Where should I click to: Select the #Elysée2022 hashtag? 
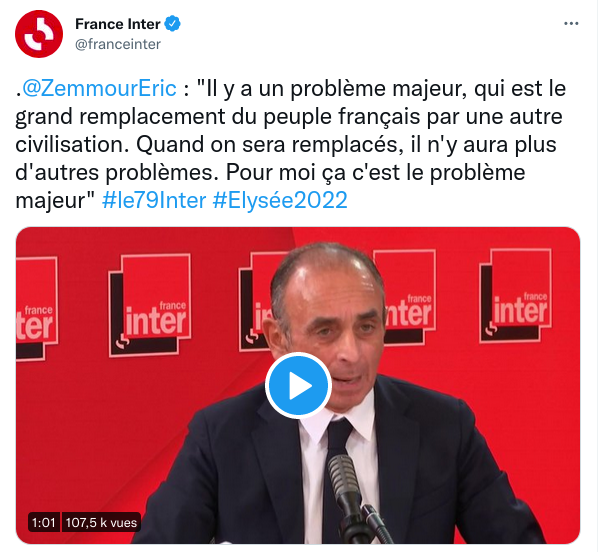280,200
